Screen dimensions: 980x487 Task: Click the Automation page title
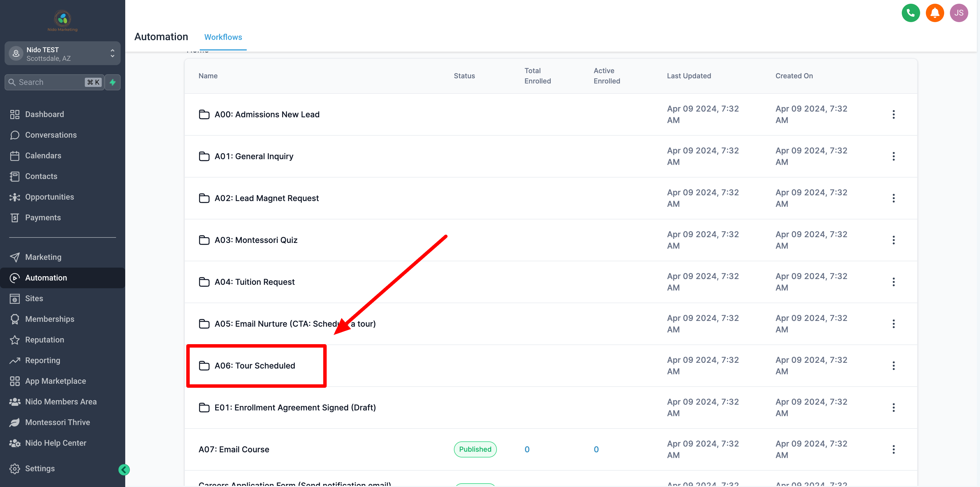[x=161, y=36]
